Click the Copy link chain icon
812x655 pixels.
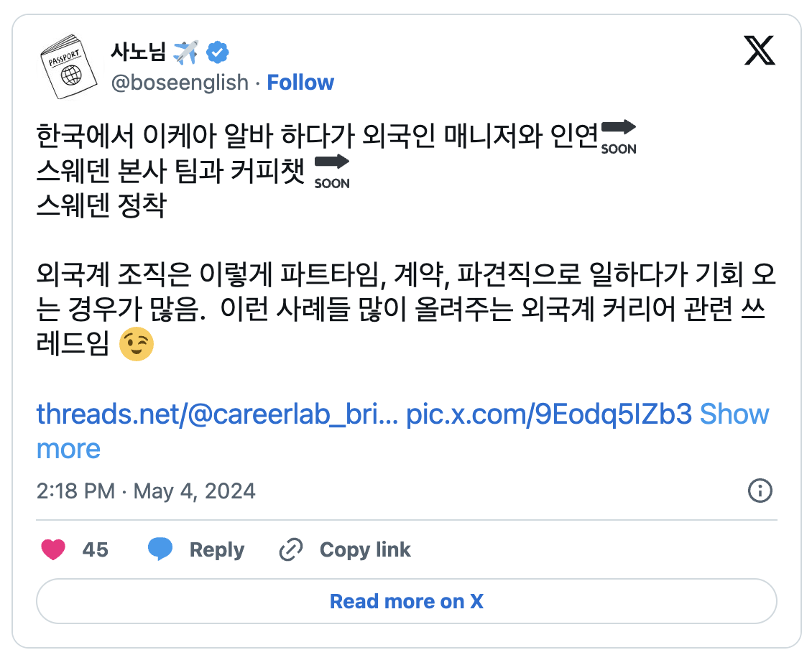point(290,549)
